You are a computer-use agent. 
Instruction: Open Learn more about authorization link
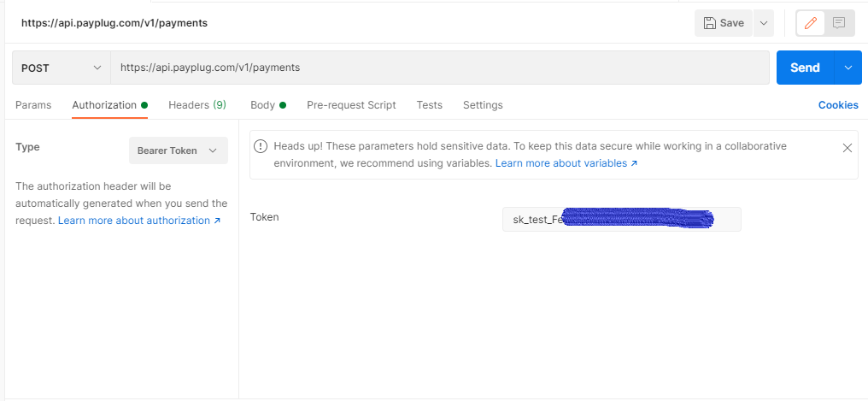pos(139,221)
